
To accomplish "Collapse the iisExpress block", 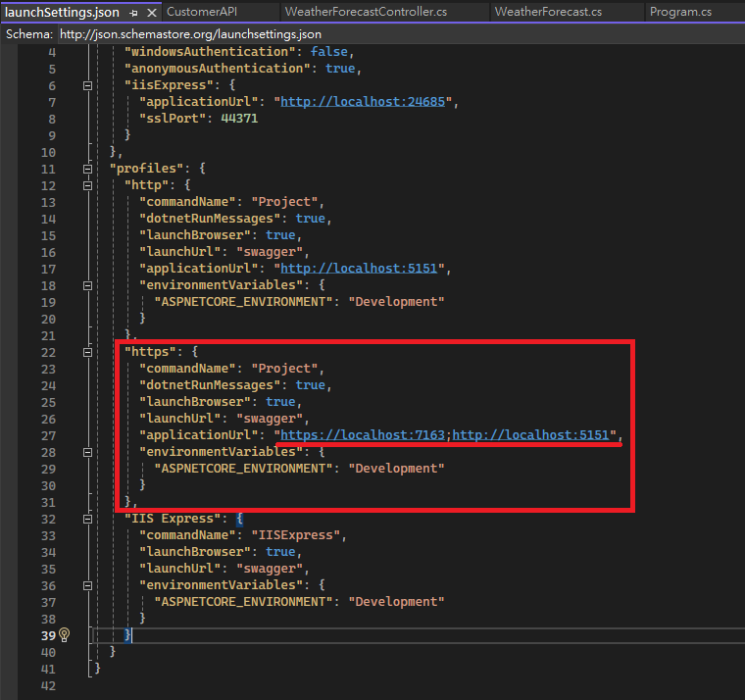I will coord(88,85).
